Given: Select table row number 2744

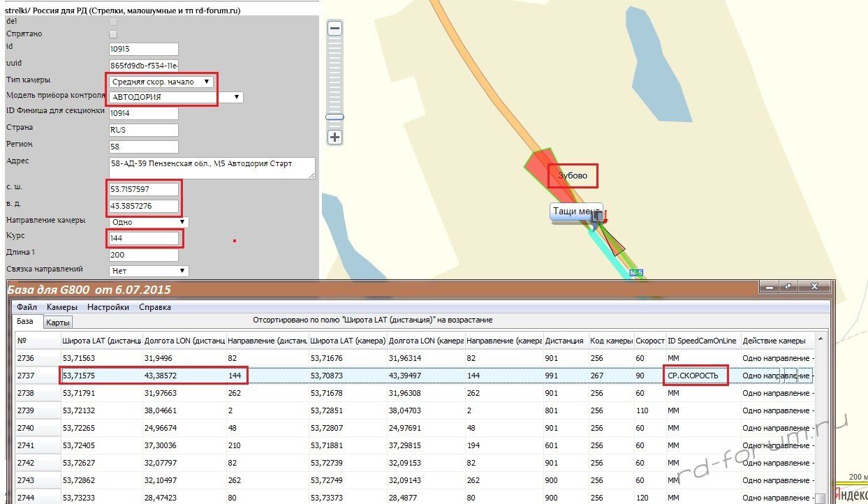Looking at the screenshot, I should pyautogui.click(x=415, y=496).
